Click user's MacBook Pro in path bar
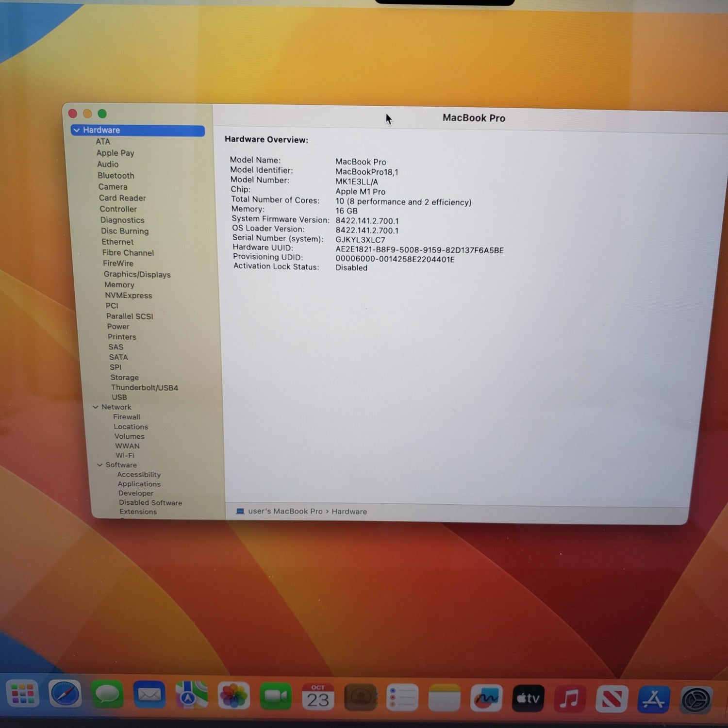The height and width of the screenshot is (728, 728). click(x=285, y=511)
